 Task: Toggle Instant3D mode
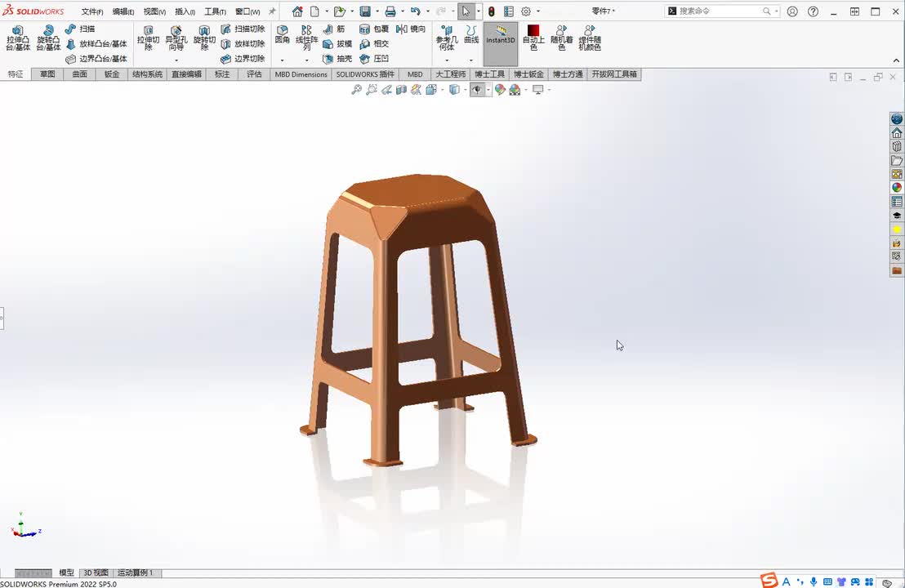pyautogui.click(x=501, y=44)
